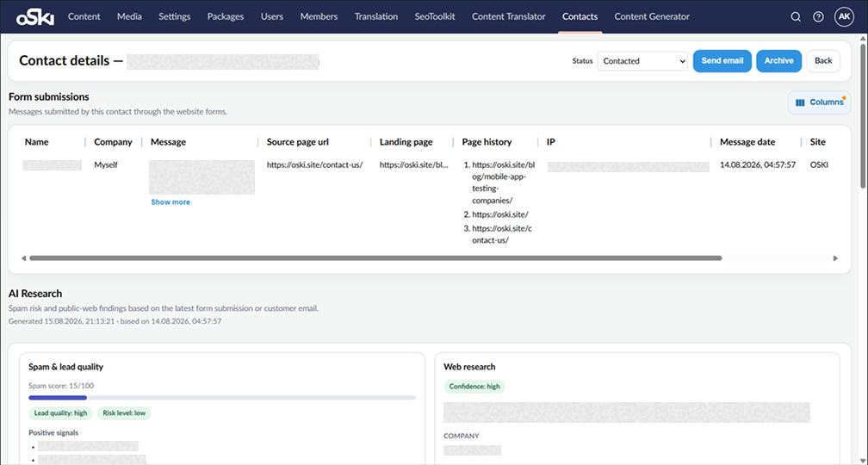Open the SeoToolkit section
868x465 pixels.
(x=435, y=16)
